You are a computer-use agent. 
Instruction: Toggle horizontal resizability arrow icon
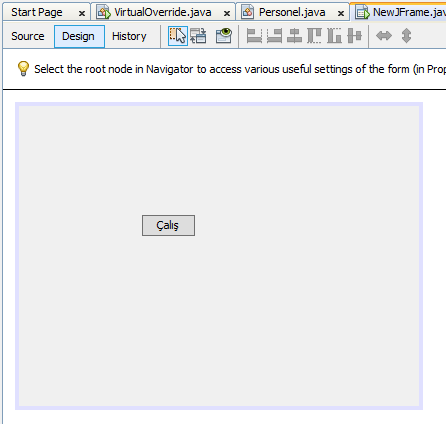pyautogui.click(x=384, y=36)
